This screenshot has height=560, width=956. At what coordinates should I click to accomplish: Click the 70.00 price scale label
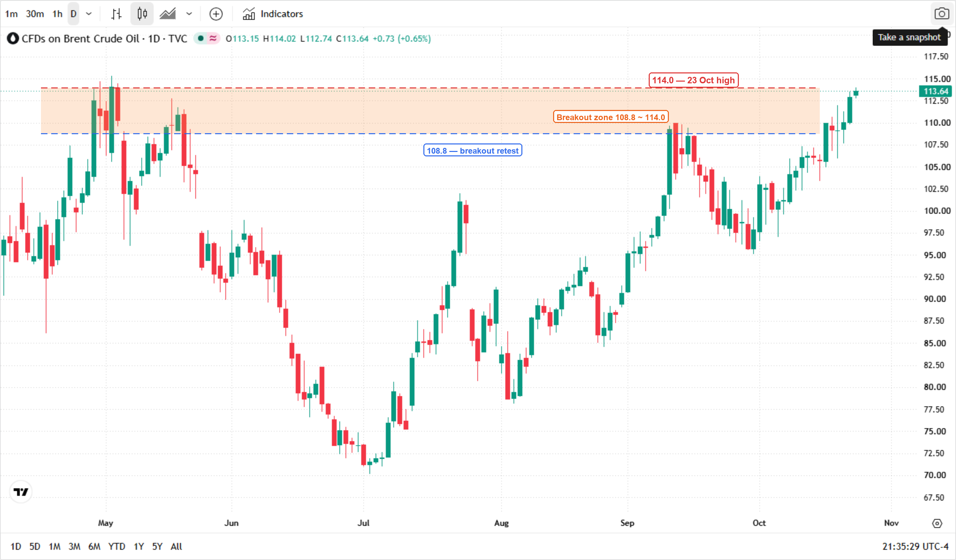point(935,475)
